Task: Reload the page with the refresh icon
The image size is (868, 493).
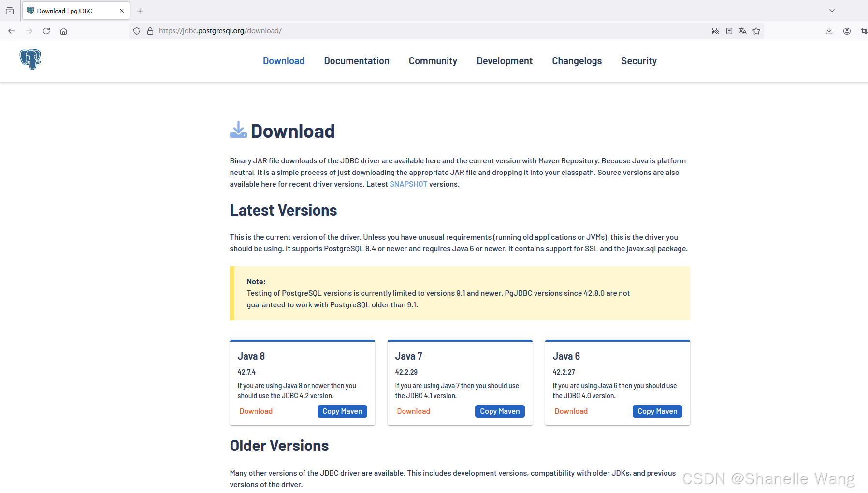Action: coord(46,31)
